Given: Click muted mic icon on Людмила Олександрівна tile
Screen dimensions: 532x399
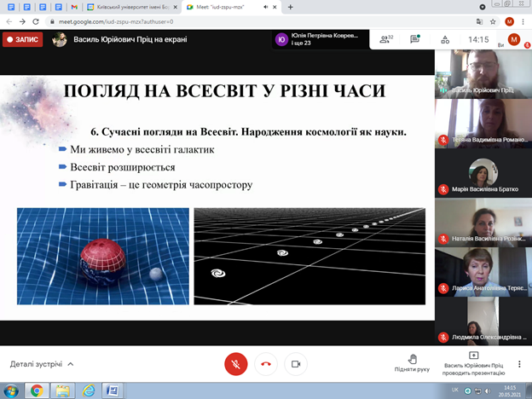Looking at the screenshot, I should click(x=443, y=338).
